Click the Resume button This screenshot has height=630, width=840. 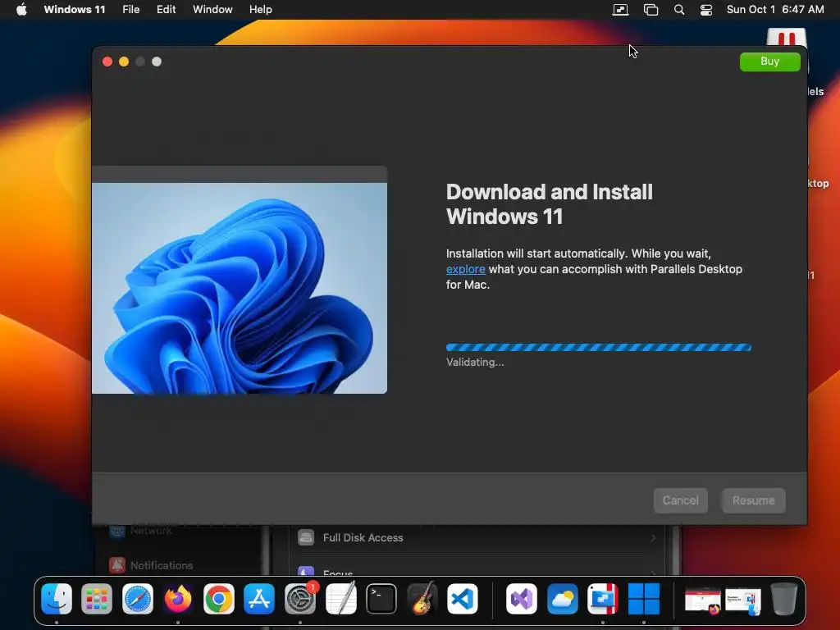pos(753,500)
